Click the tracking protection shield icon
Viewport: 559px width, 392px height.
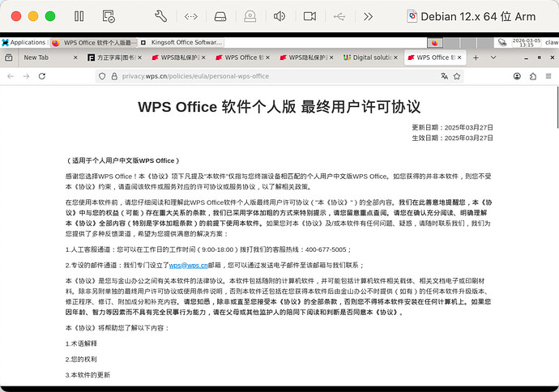[102, 76]
